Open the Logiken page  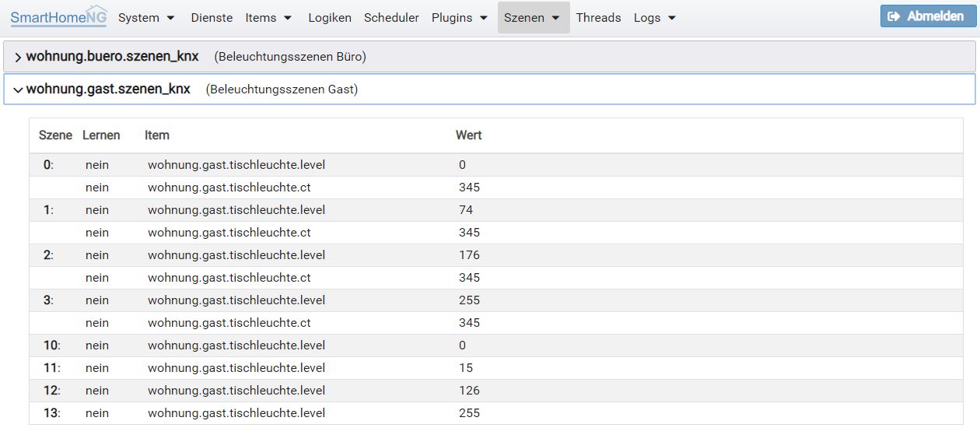(x=330, y=17)
